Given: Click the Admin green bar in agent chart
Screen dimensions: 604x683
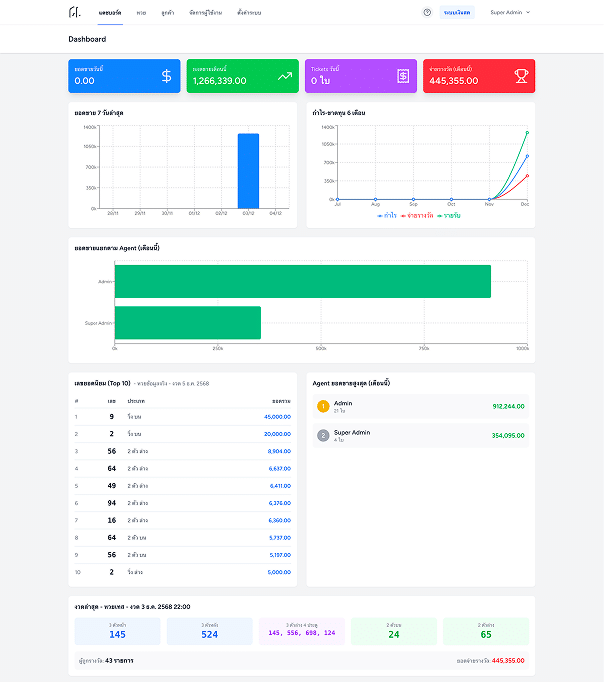Looking at the screenshot, I should click(x=303, y=281).
